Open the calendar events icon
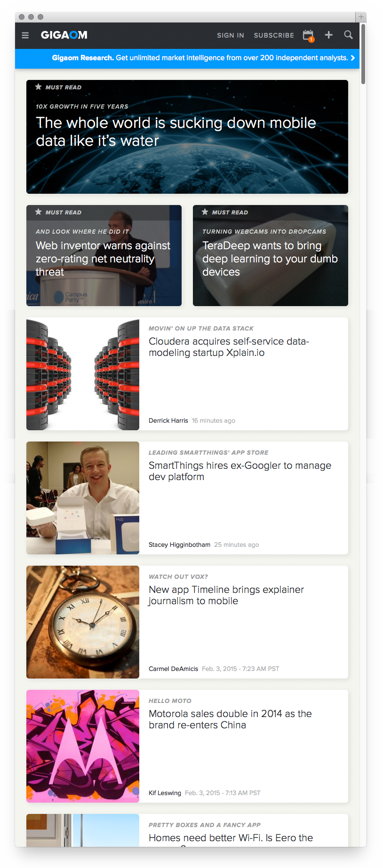The image size is (383, 868). (x=308, y=35)
